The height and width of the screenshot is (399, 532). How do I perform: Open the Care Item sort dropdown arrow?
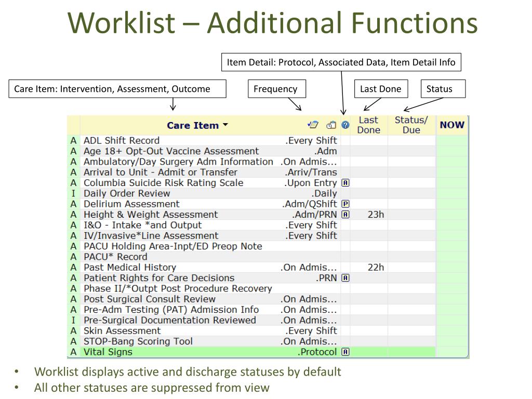coord(225,125)
